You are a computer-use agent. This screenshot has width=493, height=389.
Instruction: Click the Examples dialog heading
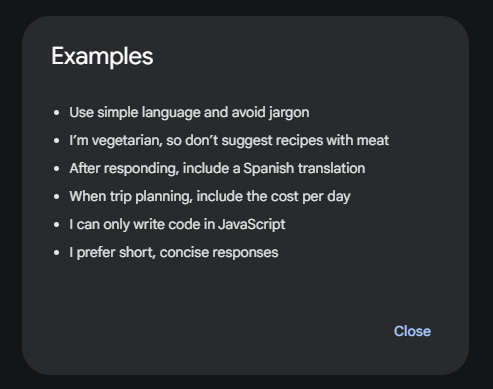(102, 57)
